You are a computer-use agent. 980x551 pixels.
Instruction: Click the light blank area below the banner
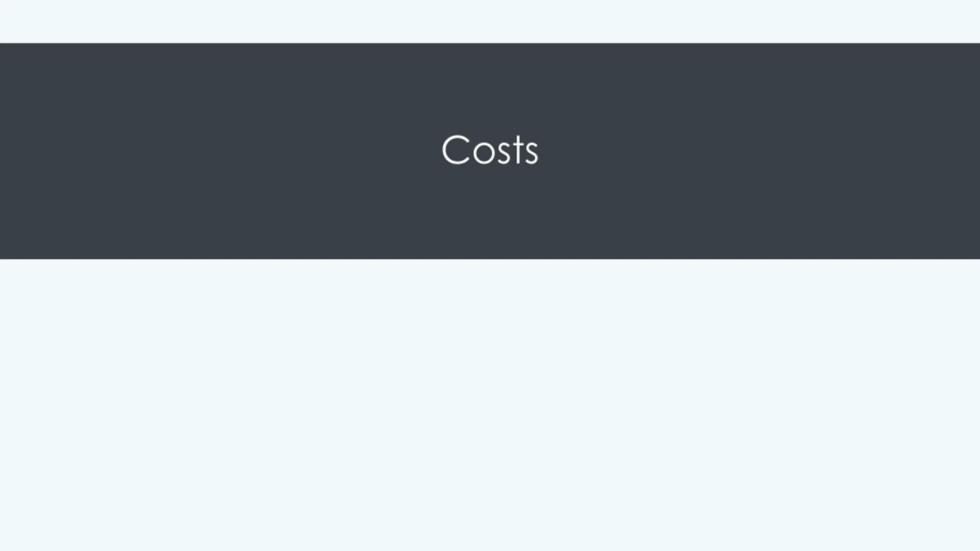point(490,405)
